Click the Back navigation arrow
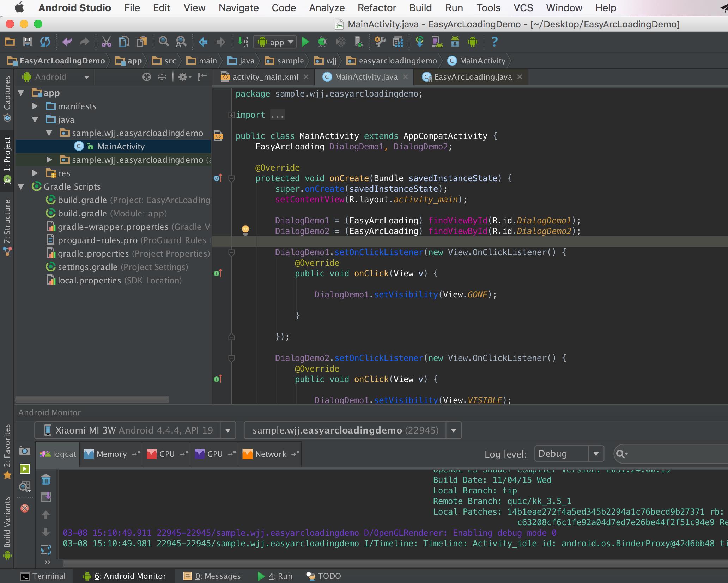The width and height of the screenshot is (728, 583). click(203, 42)
